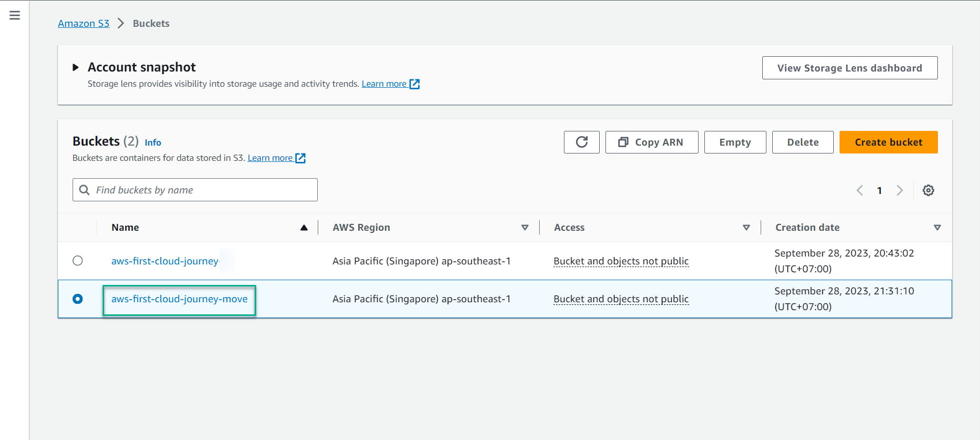980x440 pixels.
Task: Select aws-first-cloud-journey bucket radio button
Action: pos(78,261)
